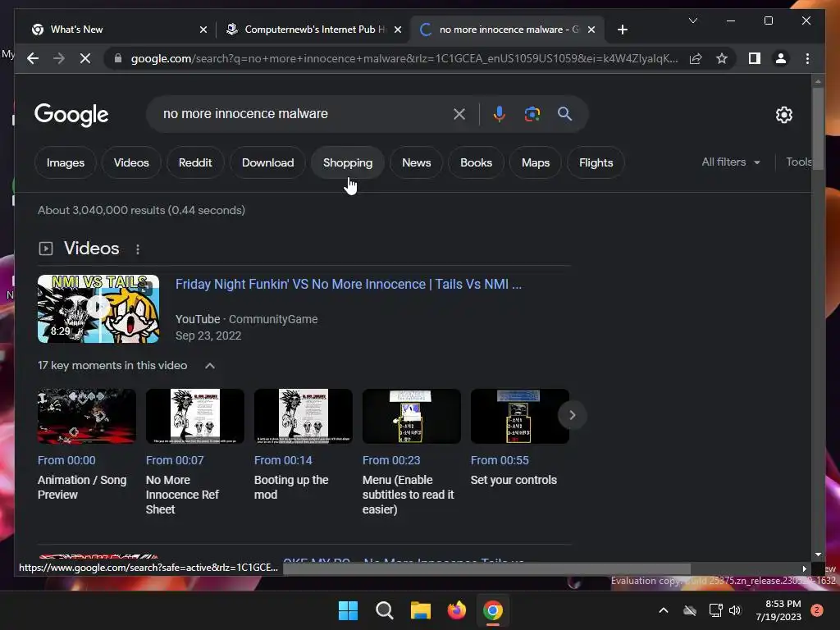Close Computernewb's Internet Pub tab

[398, 30]
